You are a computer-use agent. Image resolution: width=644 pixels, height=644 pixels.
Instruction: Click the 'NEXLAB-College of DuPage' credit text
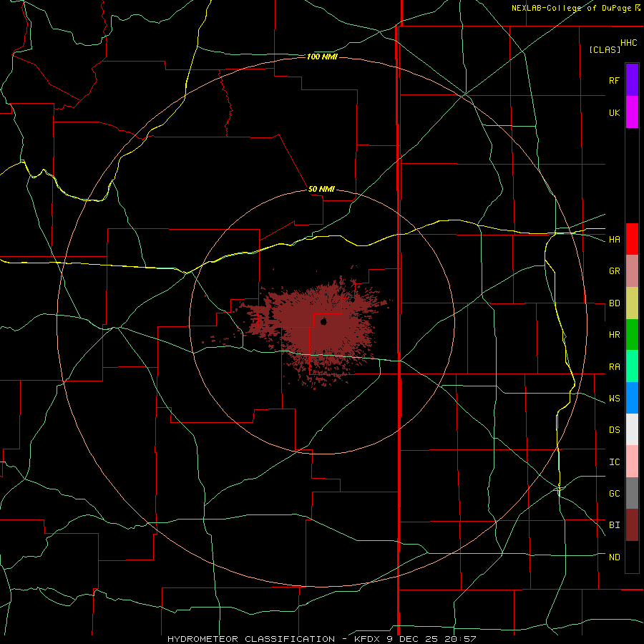coord(573,8)
